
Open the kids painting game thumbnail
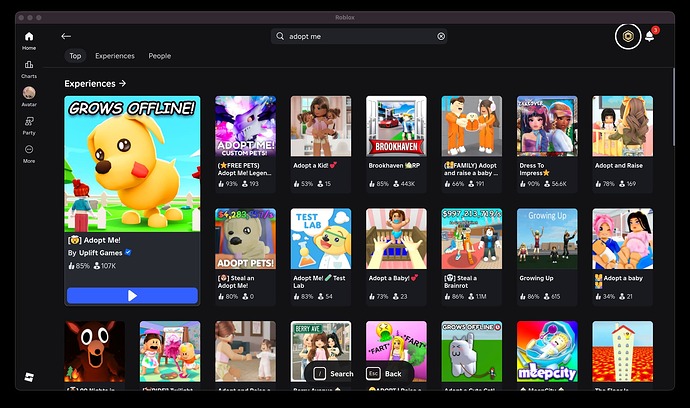[170, 351]
